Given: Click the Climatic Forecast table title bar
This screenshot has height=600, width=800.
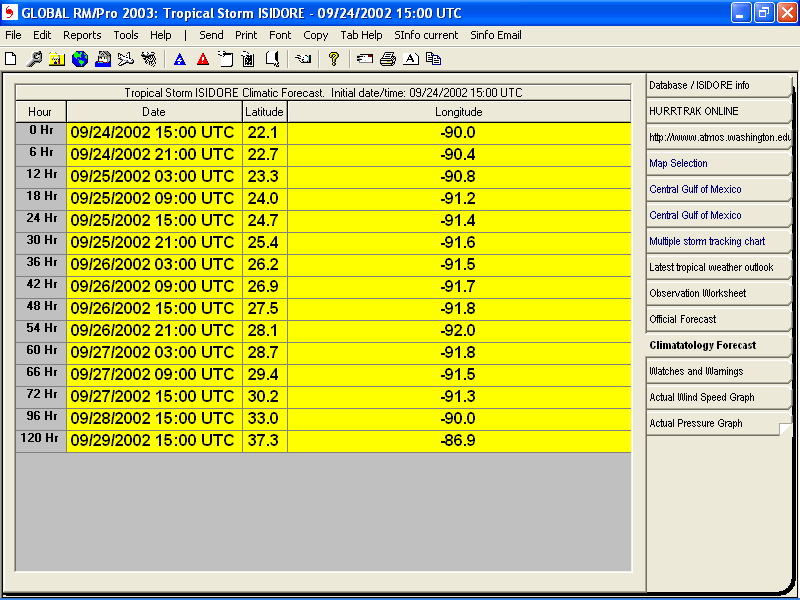Looking at the screenshot, I should (323, 93).
